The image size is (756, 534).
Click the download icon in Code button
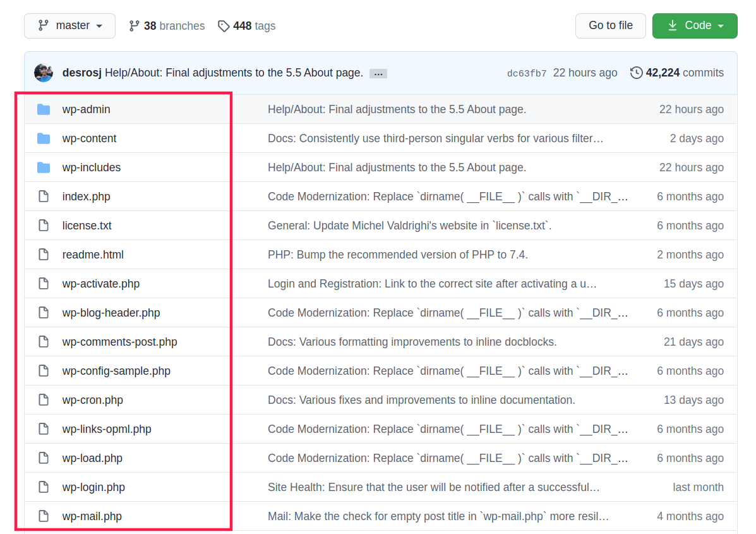click(673, 25)
